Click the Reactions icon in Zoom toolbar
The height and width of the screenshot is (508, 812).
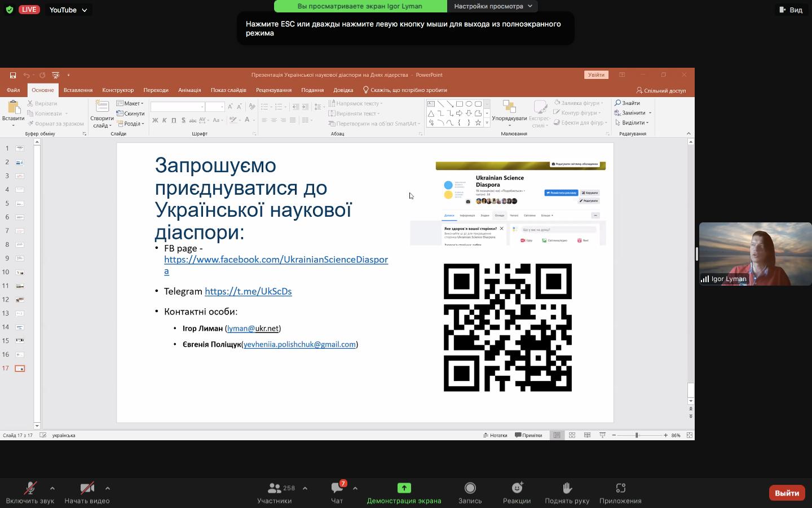517,488
